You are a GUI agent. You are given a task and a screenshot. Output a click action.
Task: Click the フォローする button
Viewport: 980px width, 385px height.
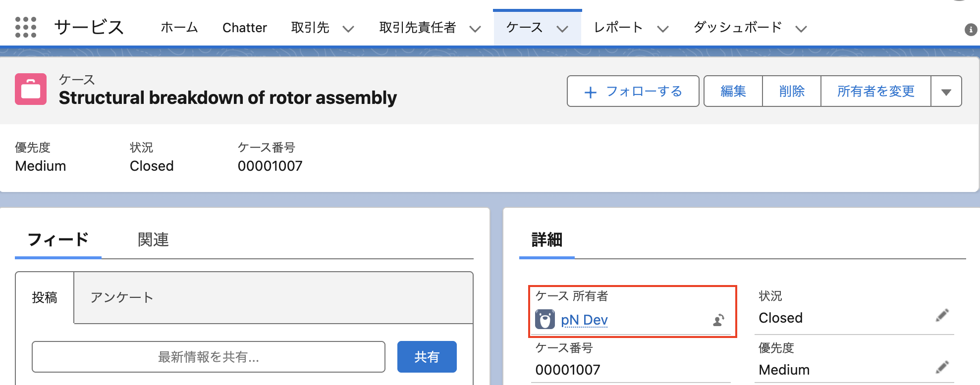[633, 91]
